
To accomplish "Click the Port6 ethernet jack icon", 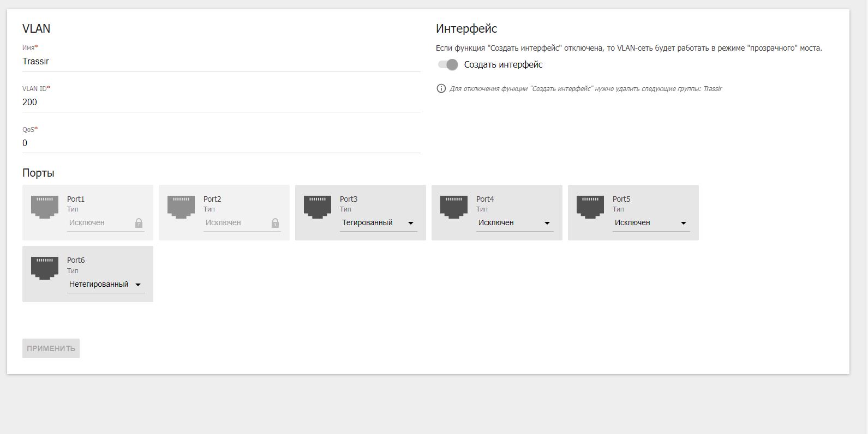I will [45, 268].
